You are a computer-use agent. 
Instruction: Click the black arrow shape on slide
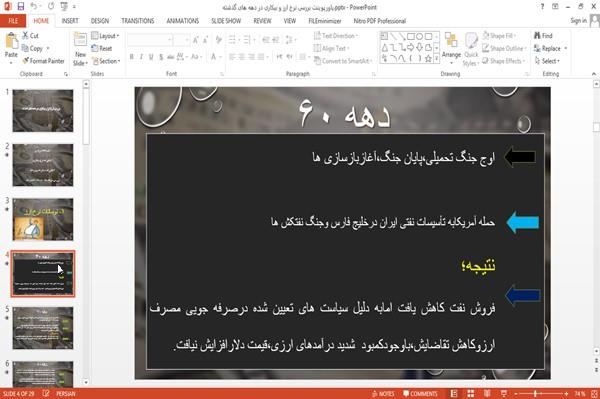coord(520,157)
